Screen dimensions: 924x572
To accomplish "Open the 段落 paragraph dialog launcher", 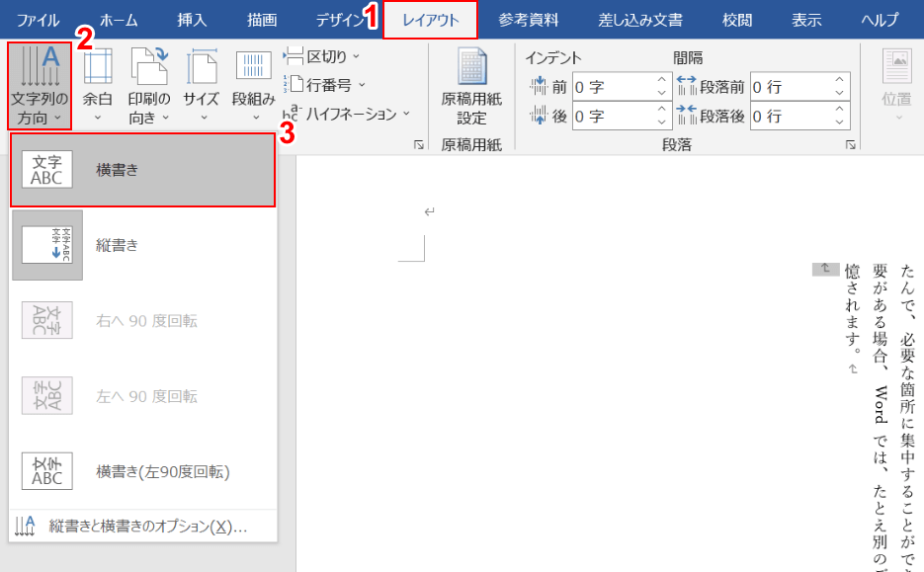I will pos(850,144).
